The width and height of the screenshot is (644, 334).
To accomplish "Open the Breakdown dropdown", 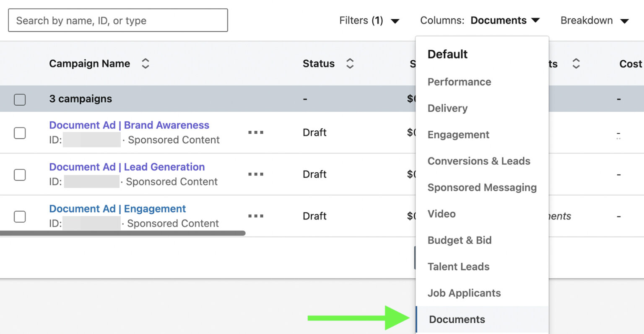I will [595, 20].
